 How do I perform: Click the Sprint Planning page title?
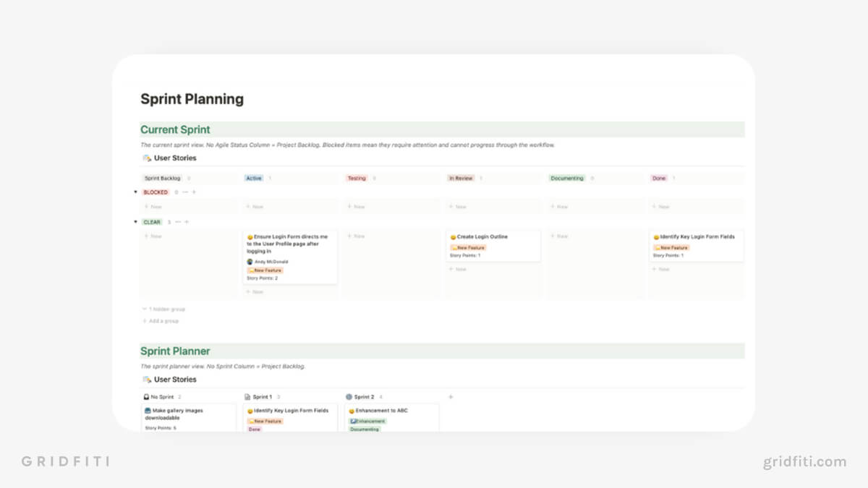point(192,99)
